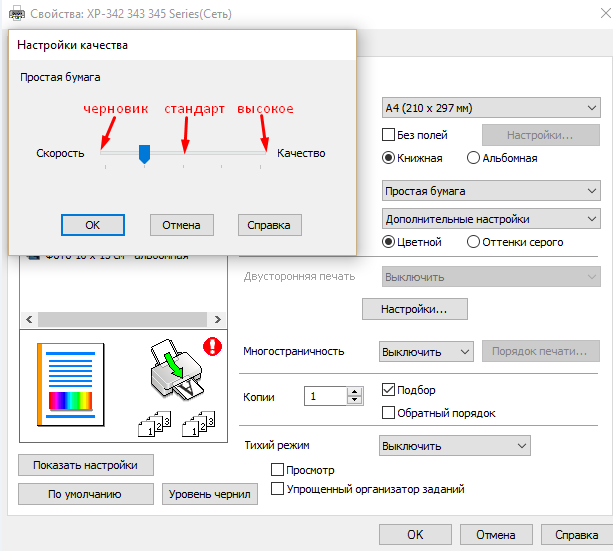Click the blue quality slider thumb
Viewport: 613px width, 551px height.
[x=144, y=153]
